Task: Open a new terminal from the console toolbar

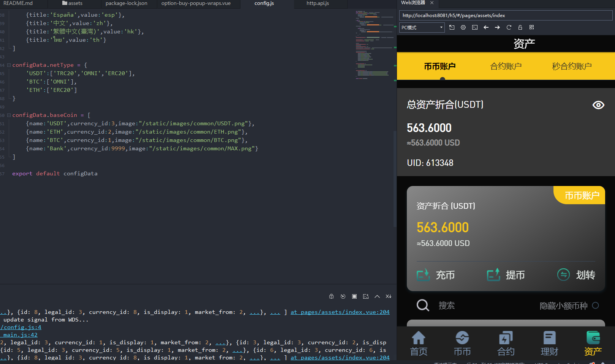Action: coord(366,296)
